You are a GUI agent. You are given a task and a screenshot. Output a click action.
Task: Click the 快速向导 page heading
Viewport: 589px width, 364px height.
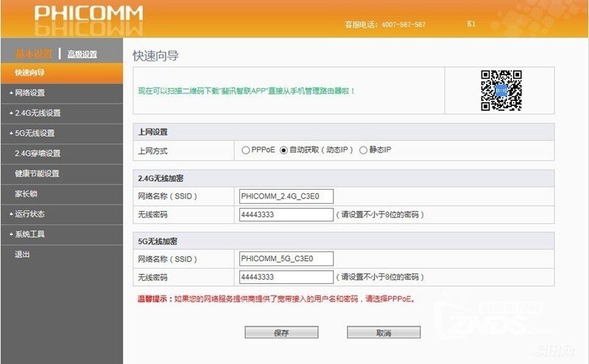click(155, 56)
